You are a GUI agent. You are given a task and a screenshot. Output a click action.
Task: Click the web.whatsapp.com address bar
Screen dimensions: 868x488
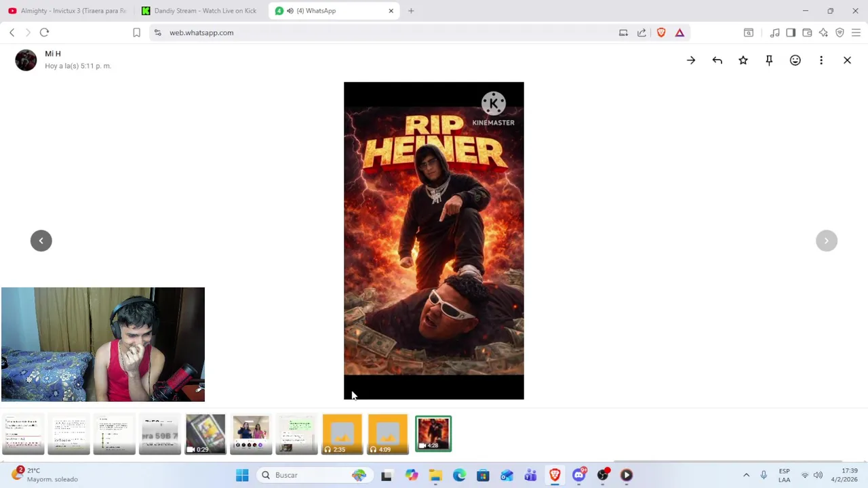pyautogui.click(x=387, y=33)
